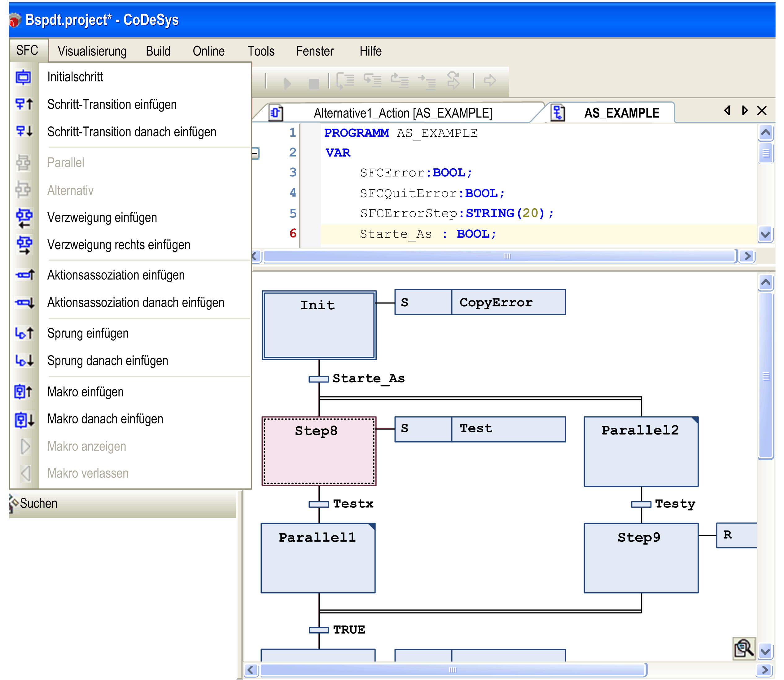Choose Makro danach einfügen menu entry
The width and height of the screenshot is (784, 680).
click(105, 419)
